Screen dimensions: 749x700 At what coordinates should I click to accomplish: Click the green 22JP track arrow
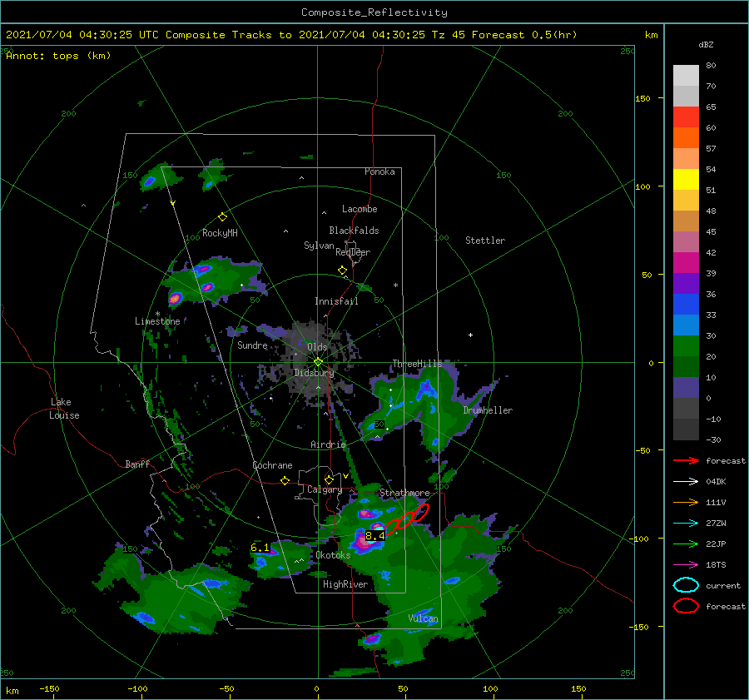click(686, 544)
